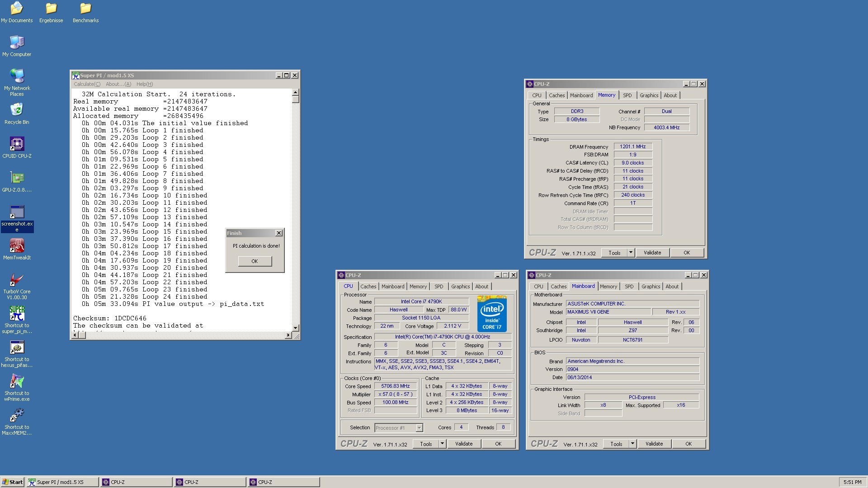Click the 5:51 PM system clock
The image size is (868, 488).
852,482
